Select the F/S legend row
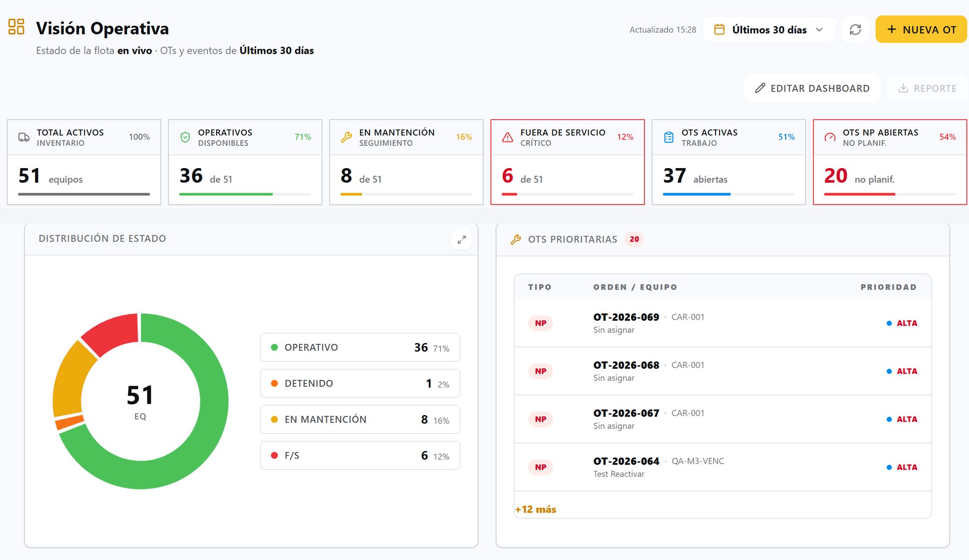 pyautogui.click(x=360, y=455)
